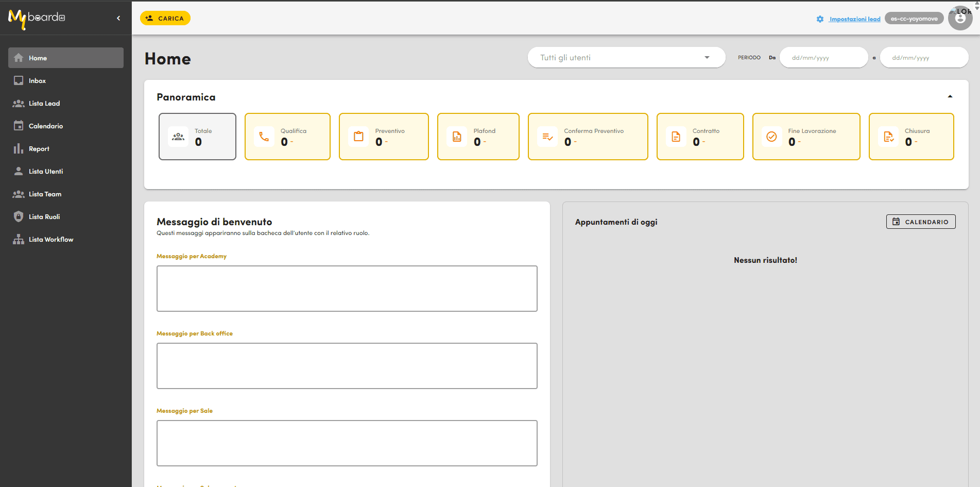Click the CALENDARIO button in appointments
This screenshot has width=980, height=487.
920,222
